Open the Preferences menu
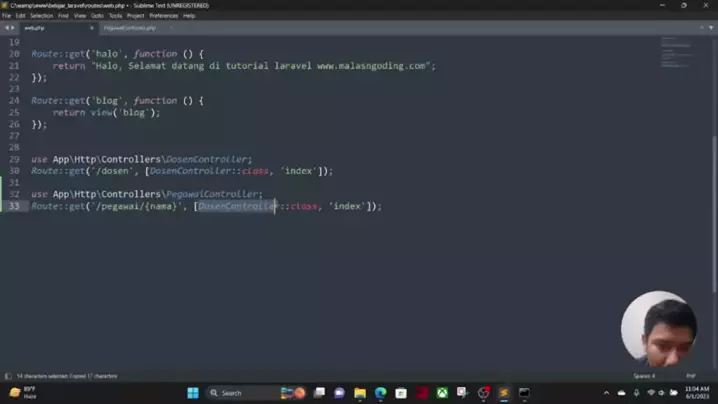Image resolution: width=718 pixels, height=404 pixels. [164, 16]
